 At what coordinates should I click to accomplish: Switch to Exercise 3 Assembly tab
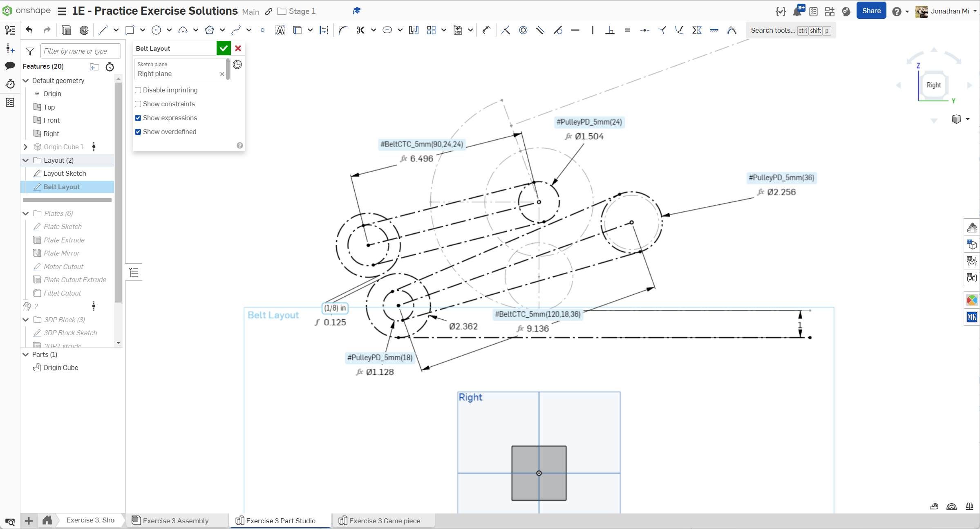(175, 520)
